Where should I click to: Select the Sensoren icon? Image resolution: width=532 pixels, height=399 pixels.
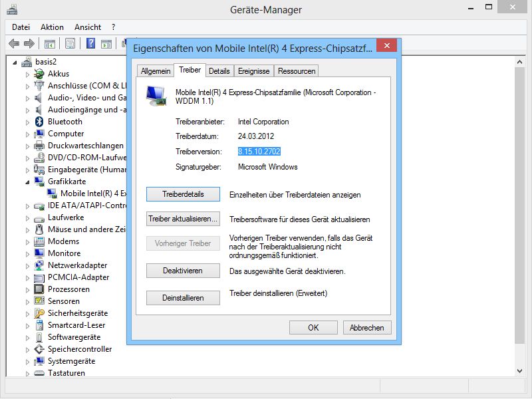coord(39,301)
